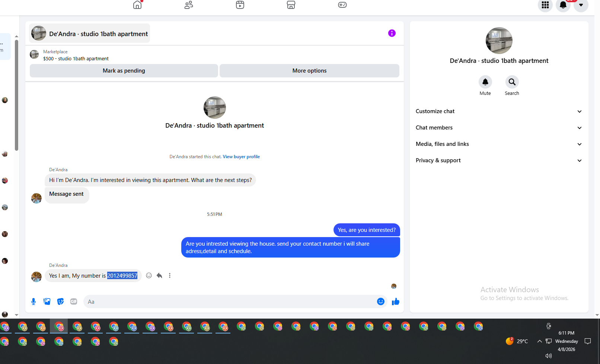The width and height of the screenshot is (600, 364).
Task: Open Video icon in top navigation
Action: coord(240,5)
